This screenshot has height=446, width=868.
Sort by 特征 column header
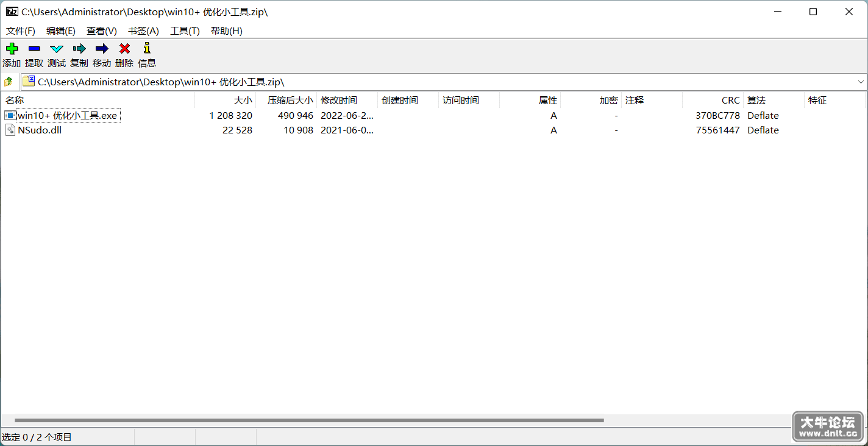click(834, 101)
